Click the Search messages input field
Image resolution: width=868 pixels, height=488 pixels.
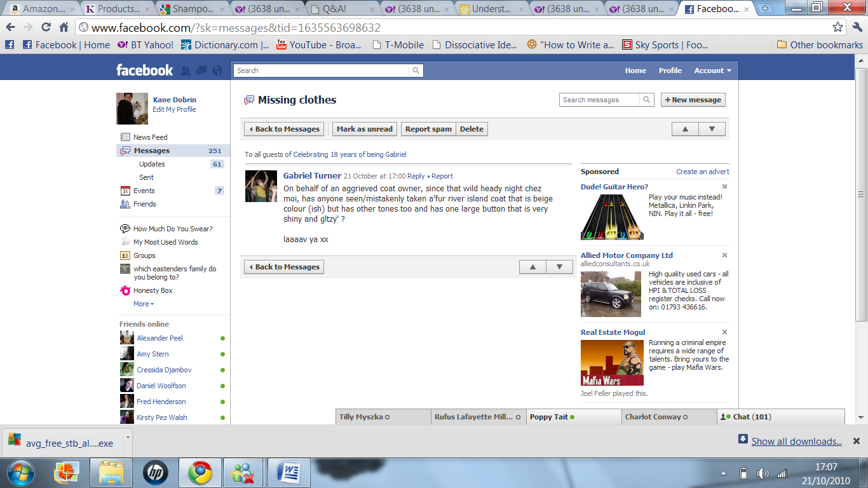click(600, 100)
